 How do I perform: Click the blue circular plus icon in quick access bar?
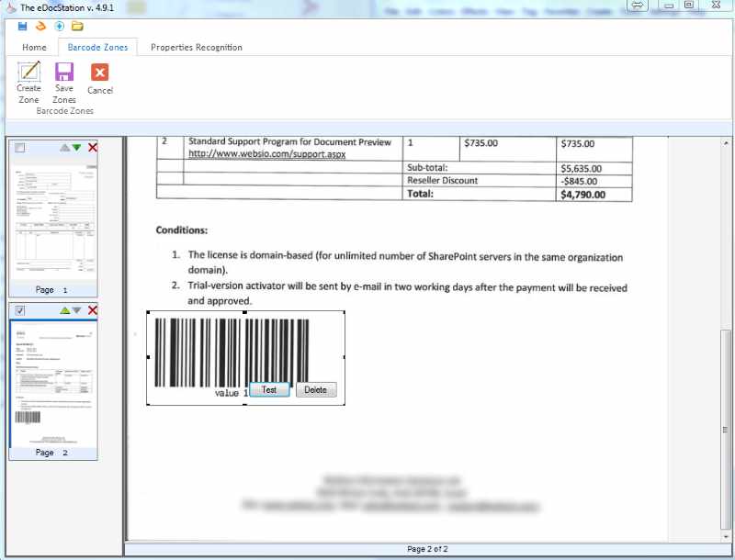[59, 27]
